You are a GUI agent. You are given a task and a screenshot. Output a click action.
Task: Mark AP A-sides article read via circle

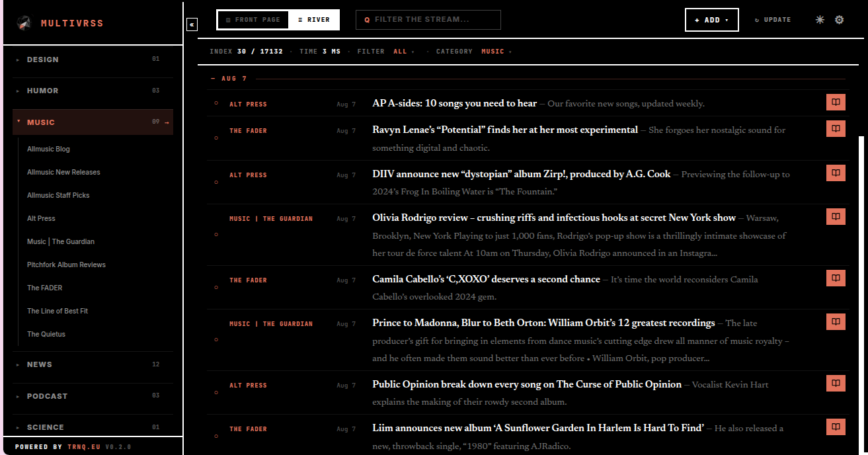coord(216,103)
